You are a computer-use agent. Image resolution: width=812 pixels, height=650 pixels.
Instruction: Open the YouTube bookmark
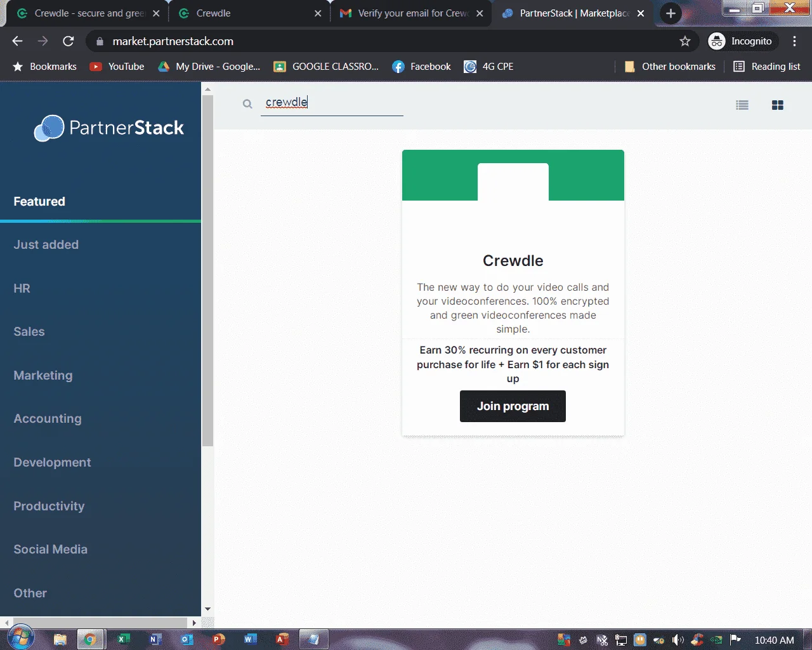point(117,67)
